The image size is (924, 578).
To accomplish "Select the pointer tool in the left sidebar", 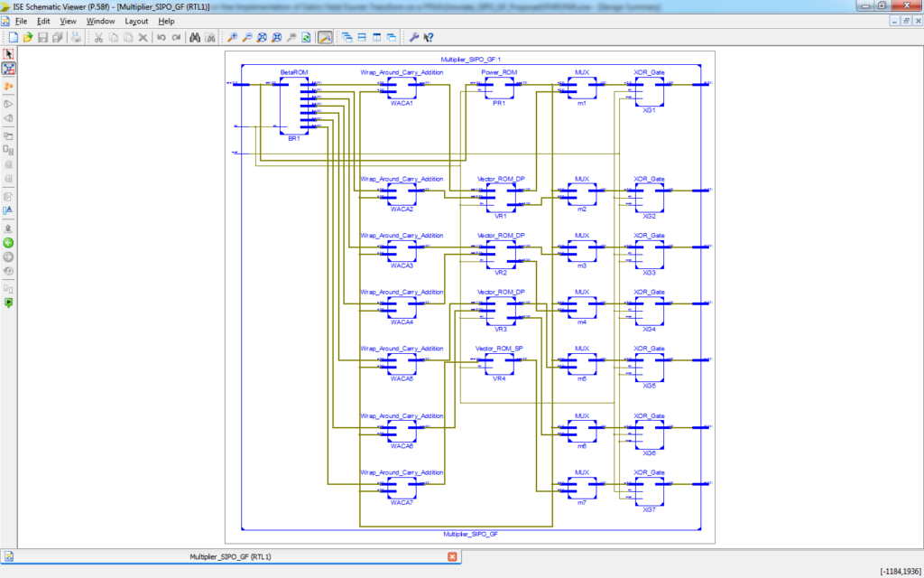I will click(9, 53).
